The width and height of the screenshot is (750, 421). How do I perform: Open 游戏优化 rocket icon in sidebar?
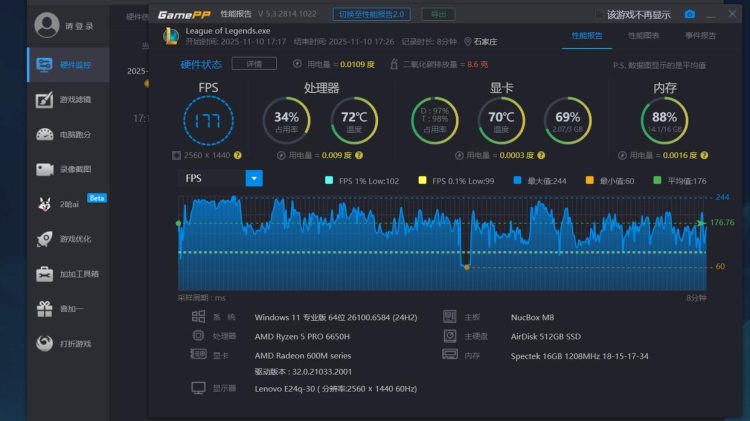[x=45, y=239]
